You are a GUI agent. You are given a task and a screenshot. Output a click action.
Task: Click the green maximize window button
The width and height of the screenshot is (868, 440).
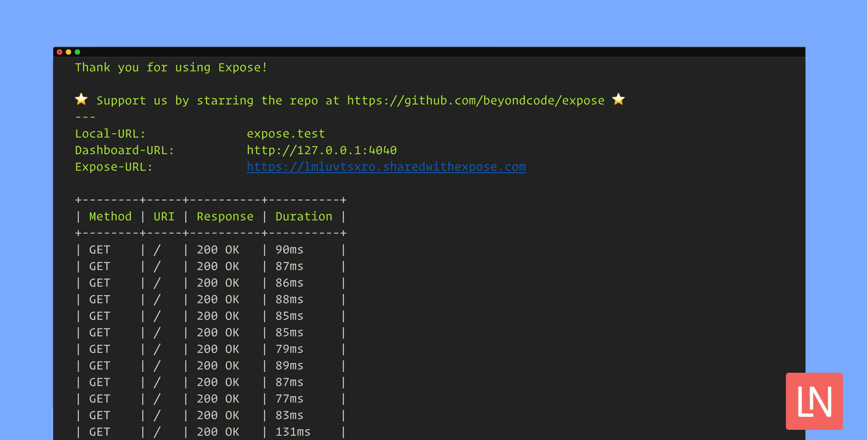[77, 52]
